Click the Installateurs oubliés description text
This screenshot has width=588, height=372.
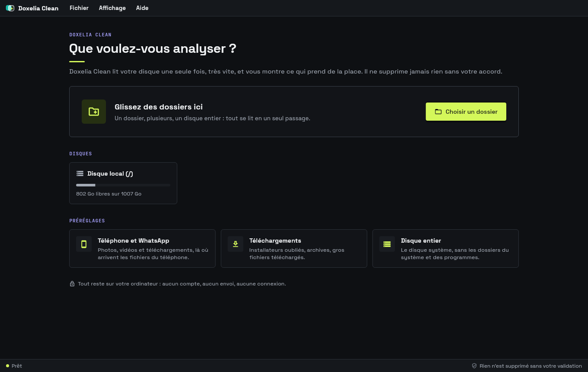[x=297, y=253]
